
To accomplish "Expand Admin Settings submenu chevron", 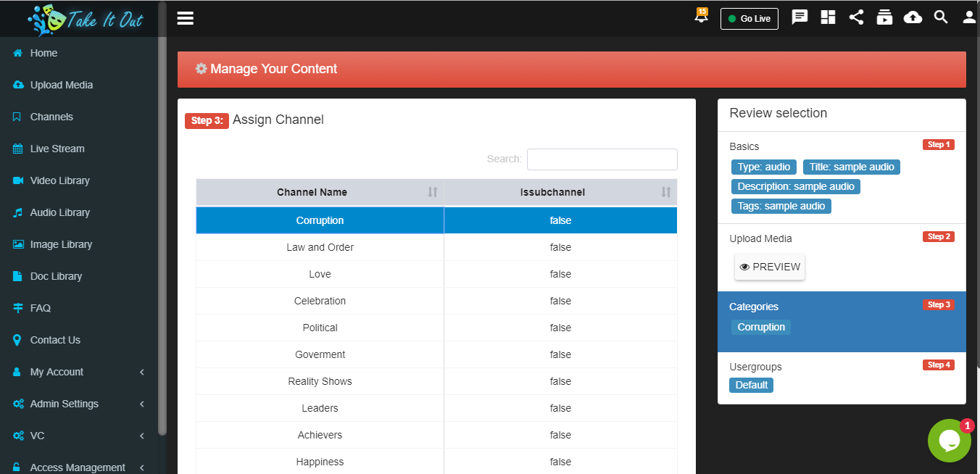I will click(142, 404).
